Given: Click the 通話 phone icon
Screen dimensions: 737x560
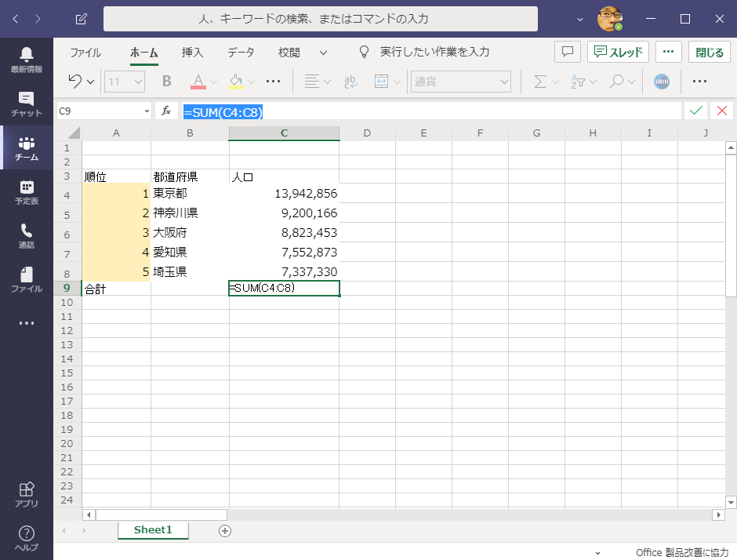Looking at the screenshot, I should (27, 236).
